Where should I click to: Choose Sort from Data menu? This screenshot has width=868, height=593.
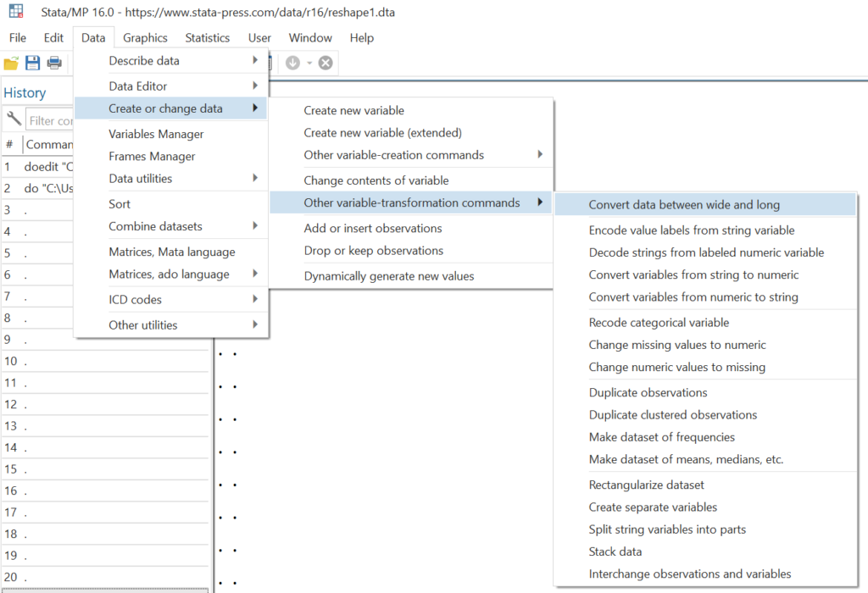click(170, 204)
